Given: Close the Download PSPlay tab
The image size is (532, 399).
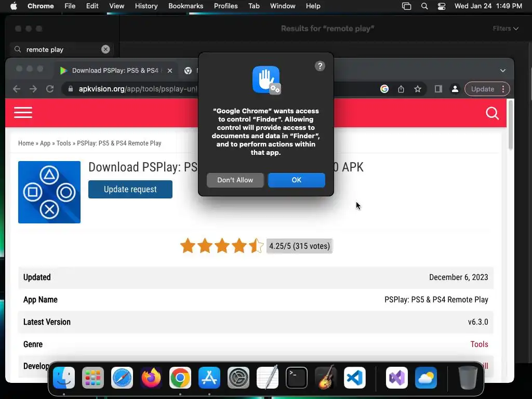Looking at the screenshot, I should [170, 71].
